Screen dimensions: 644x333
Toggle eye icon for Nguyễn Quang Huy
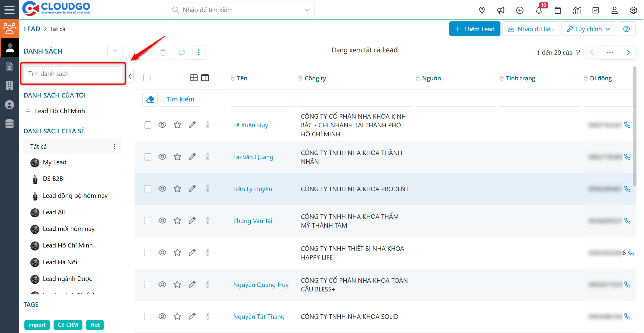162,285
